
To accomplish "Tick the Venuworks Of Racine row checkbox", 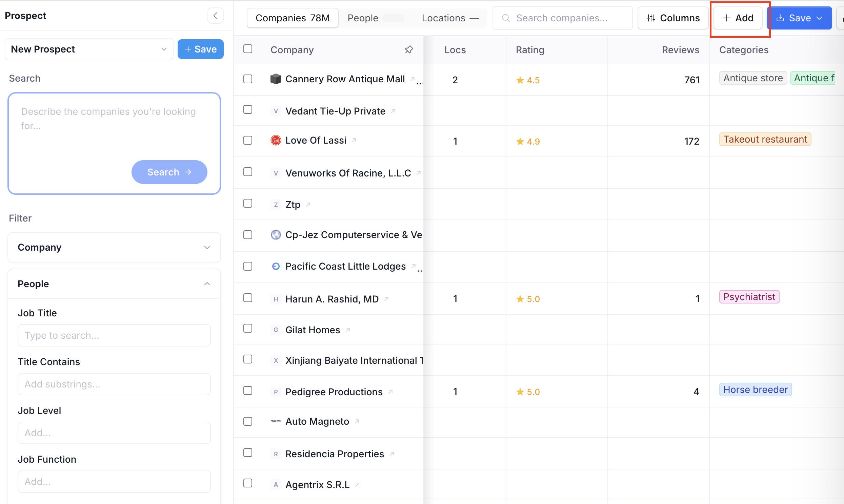I will pyautogui.click(x=248, y=172).
